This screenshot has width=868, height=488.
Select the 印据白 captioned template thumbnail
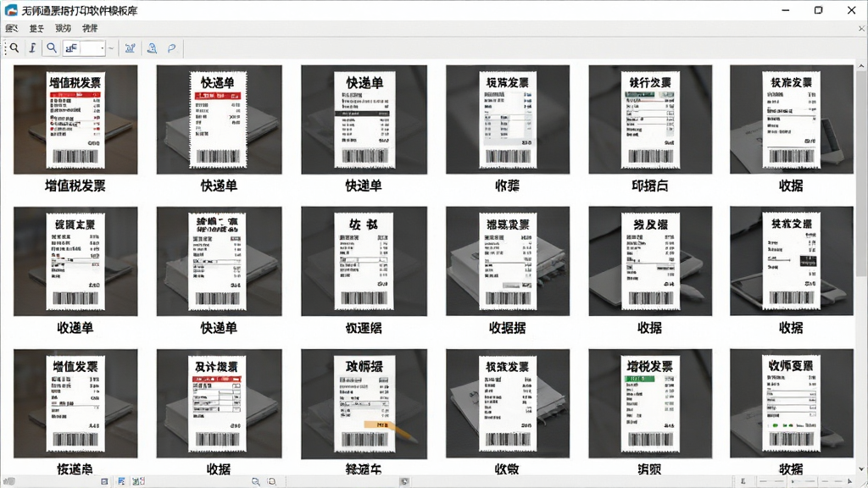click(650, 119)
